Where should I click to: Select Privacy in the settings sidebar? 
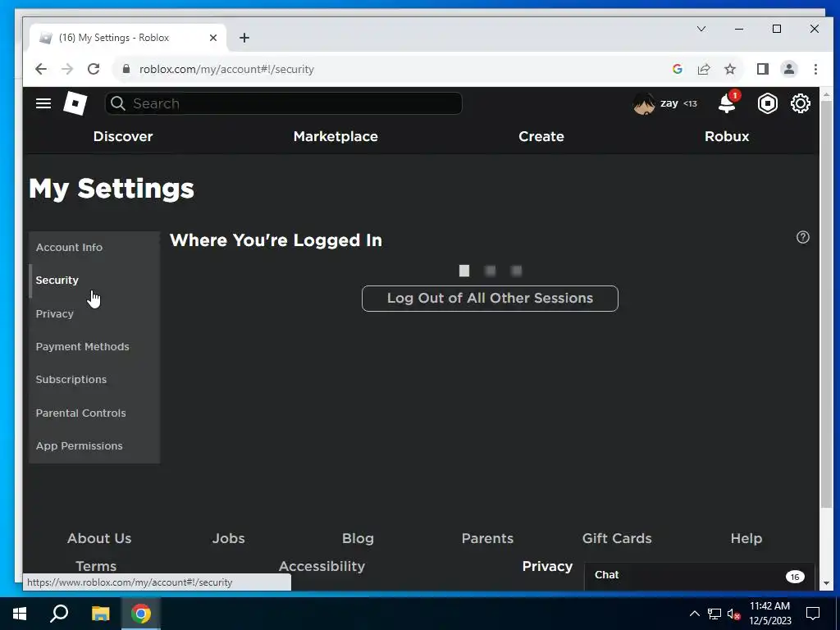click(x=94, y=314)
